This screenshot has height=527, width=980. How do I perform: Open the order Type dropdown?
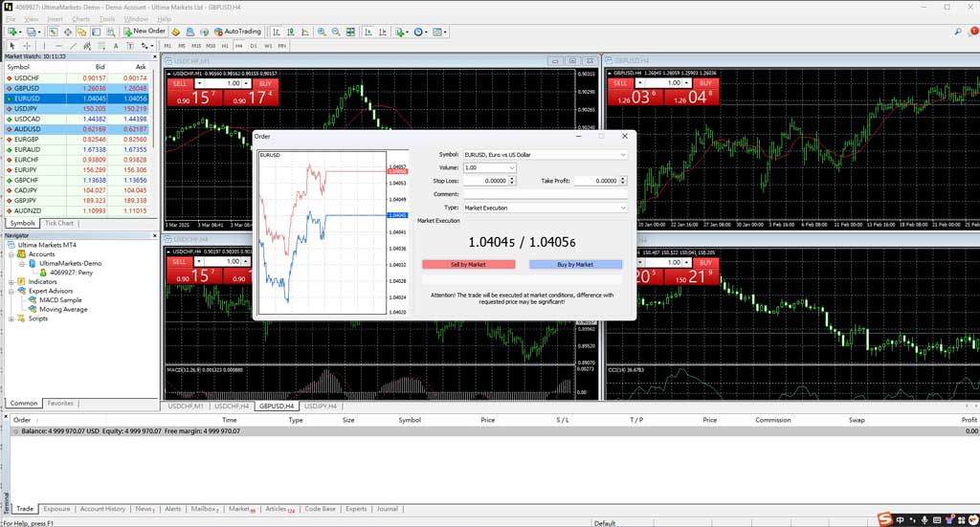pyautogui.click(x=623, y=208)
